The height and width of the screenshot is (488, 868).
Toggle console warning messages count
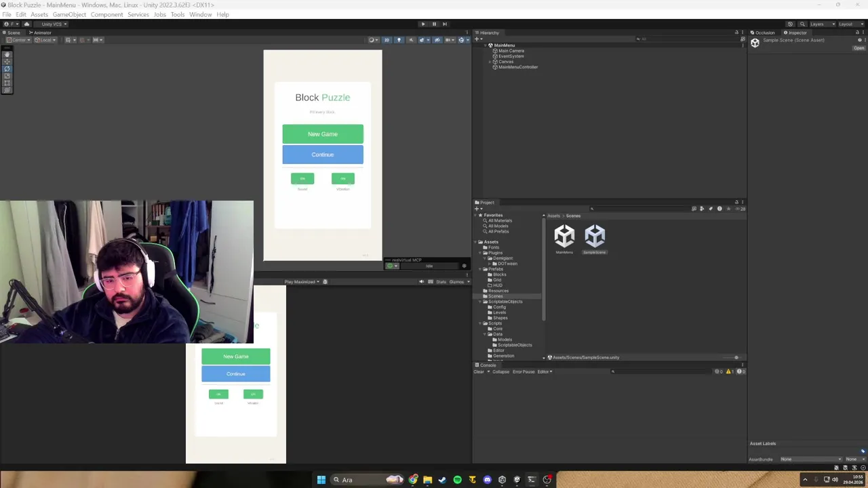click(730, 371)
